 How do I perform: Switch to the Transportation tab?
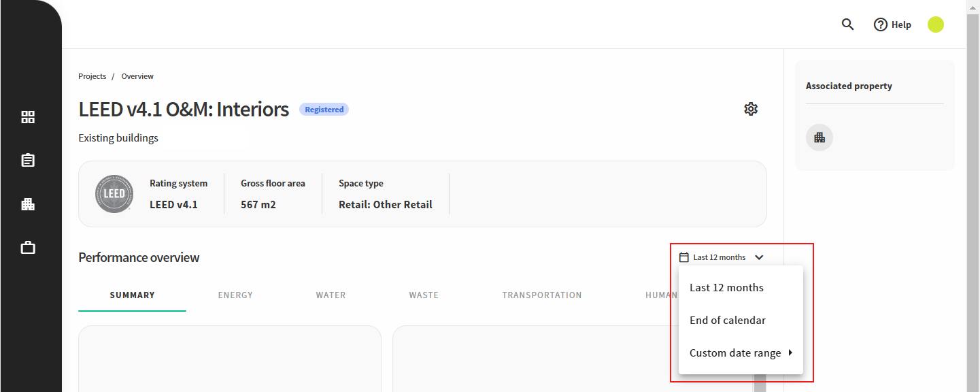click(542, 295)
